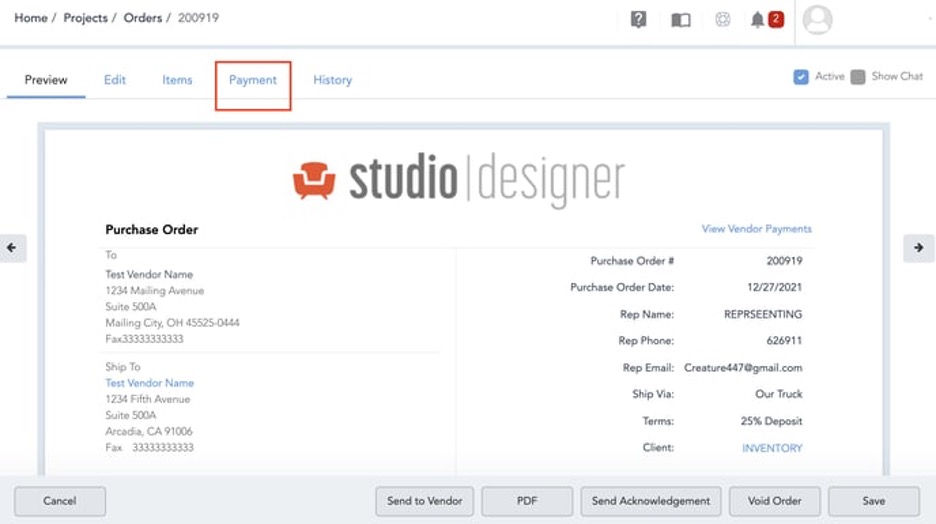This screenshot has width=936, height=524.
Task: Select the Preview tab
Action: pyautogui.click(x=46, y=80)
